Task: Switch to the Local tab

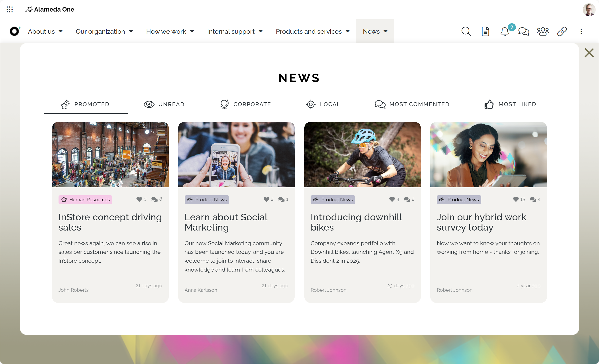Action: (x=323, y=104)
